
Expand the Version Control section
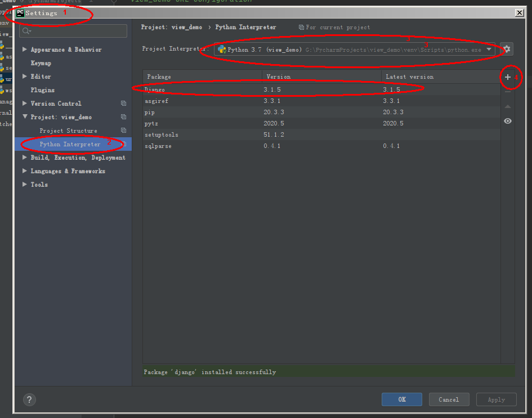(24, 104)
